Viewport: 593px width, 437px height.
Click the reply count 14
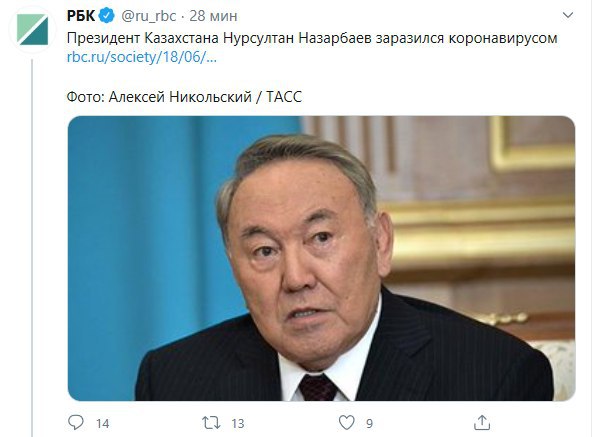click(102, 423)
